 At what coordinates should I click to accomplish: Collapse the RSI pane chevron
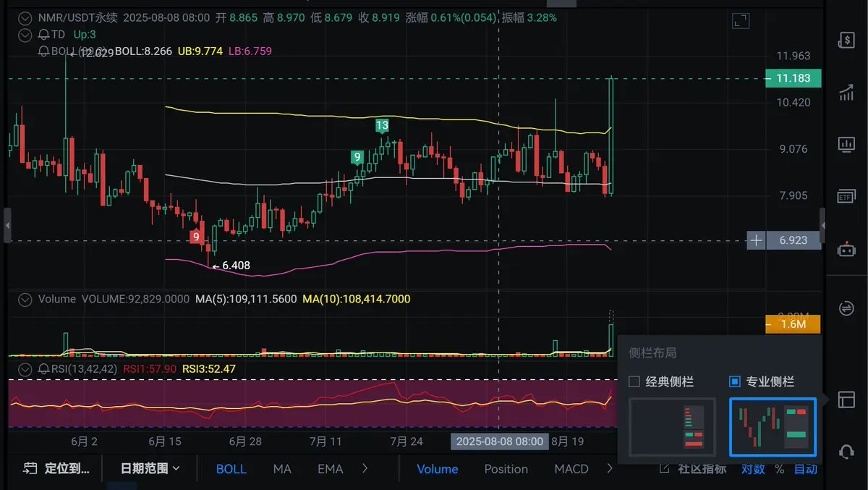(x=26, y=368)
